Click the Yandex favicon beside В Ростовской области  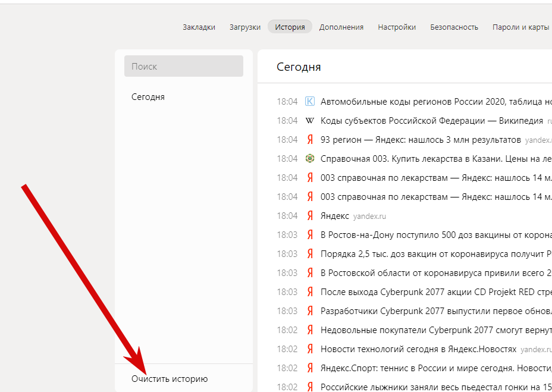pos(310,273)
